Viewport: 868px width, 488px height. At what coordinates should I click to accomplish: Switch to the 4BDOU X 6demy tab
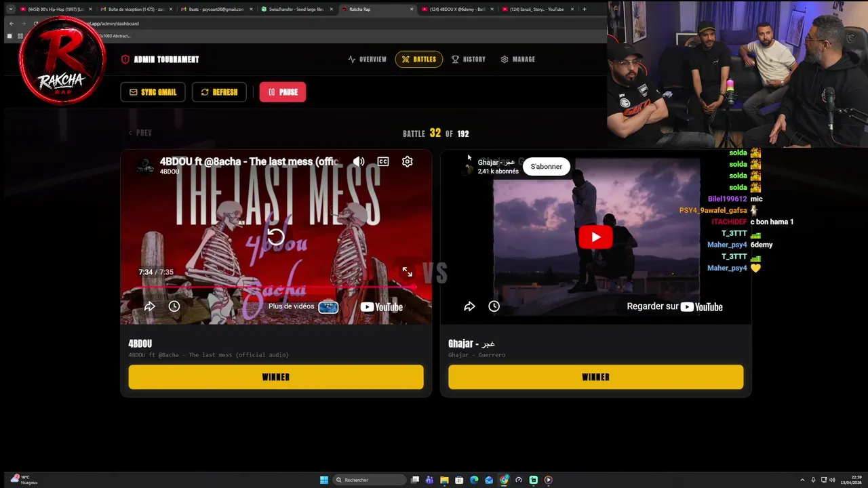(x=457, y=9)
